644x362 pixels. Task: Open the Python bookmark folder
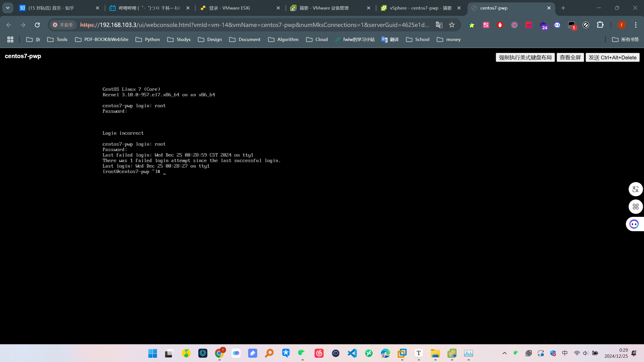[148, 39]
